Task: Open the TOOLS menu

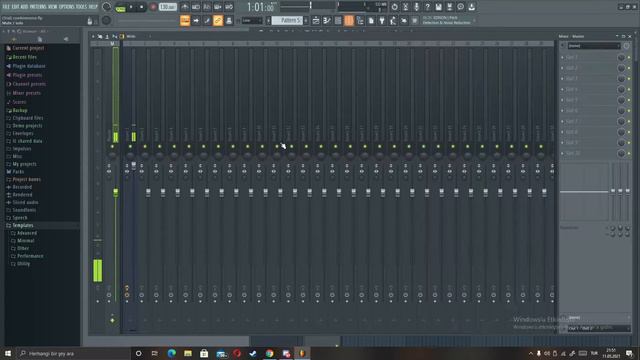Action: tap(81, 7)
